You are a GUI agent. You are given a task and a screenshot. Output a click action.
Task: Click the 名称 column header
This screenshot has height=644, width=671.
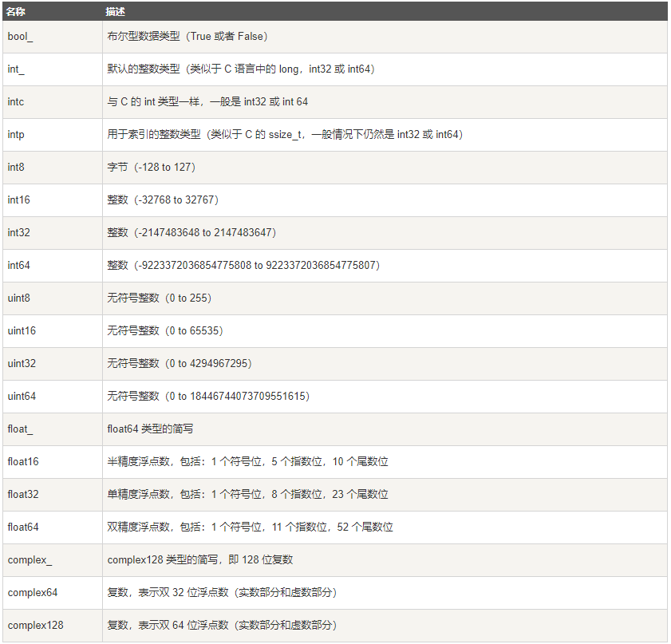click(x=52, y=11)
